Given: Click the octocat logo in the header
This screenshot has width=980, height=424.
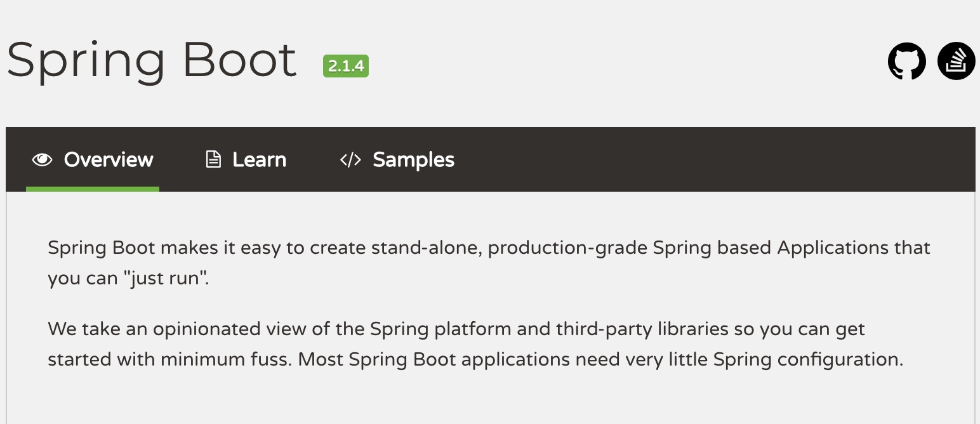Looking at the screenshot, I should coord(906,60).
